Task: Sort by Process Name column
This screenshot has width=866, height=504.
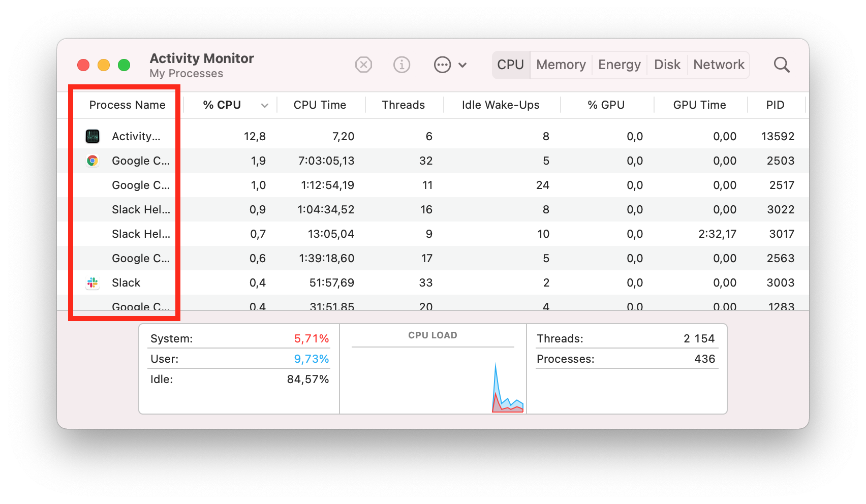Action: (x=127, y=105)
